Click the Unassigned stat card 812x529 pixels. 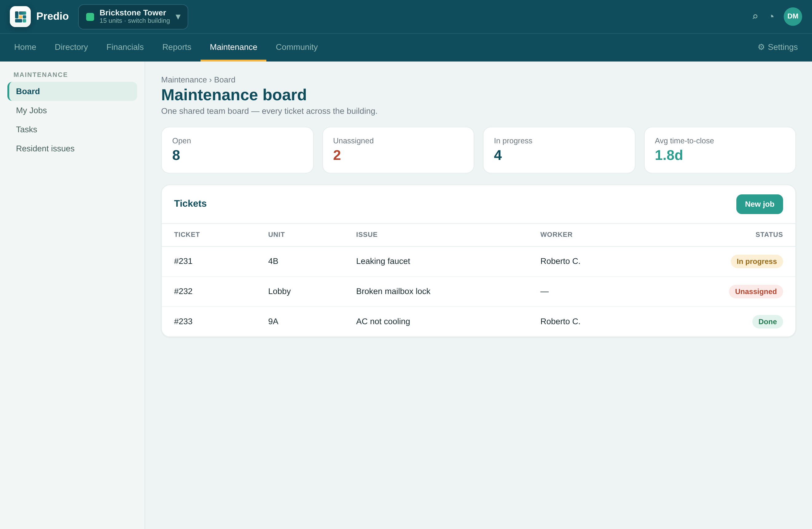(398, 150)
